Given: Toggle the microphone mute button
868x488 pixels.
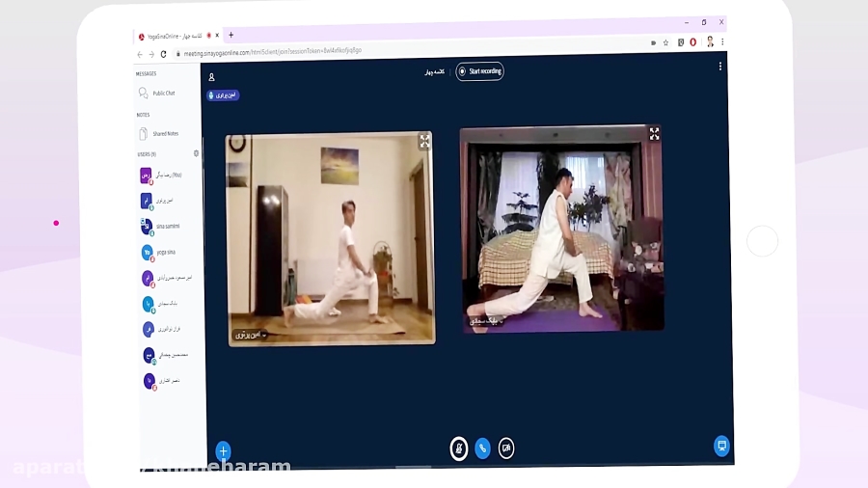Looking at the screenshot, I should click(x=458, y=448).
